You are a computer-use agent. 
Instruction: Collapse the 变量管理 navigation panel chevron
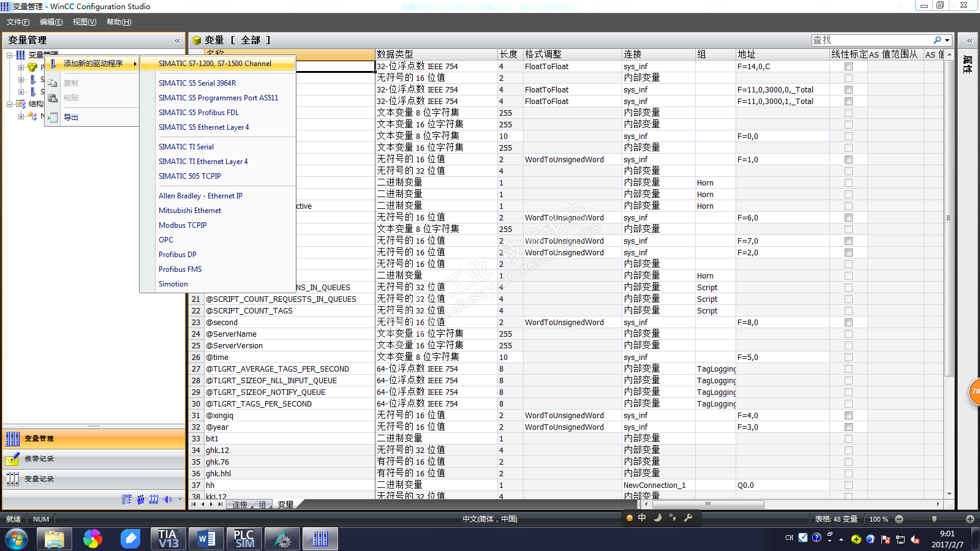[x=177, y=40]
